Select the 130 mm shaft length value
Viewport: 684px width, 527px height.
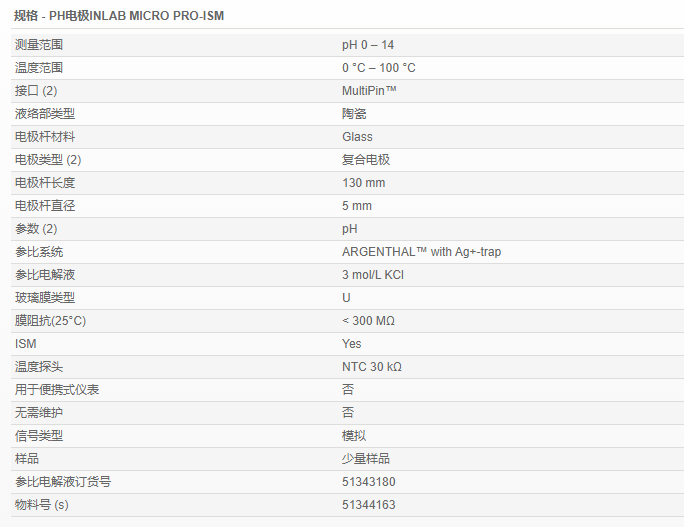point(363,183)
